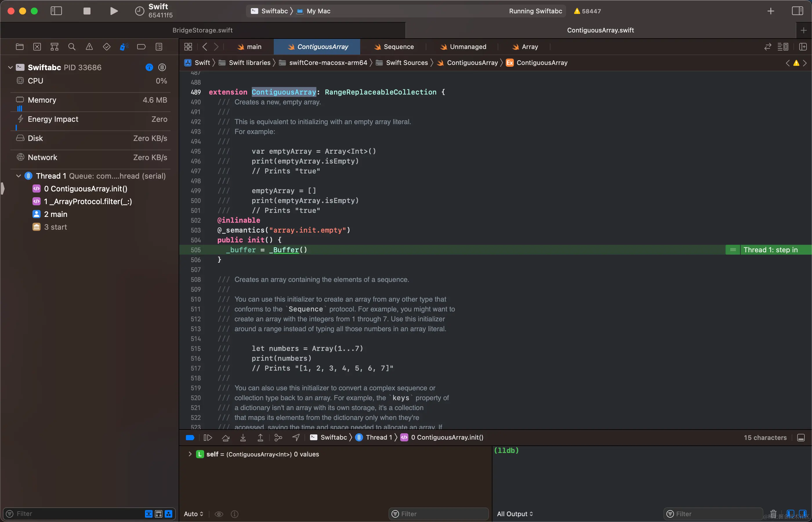The height and width of the screenshot is (522, 812).
Task: Open the Issue navigator warning icon
Action: pos(89,47)
